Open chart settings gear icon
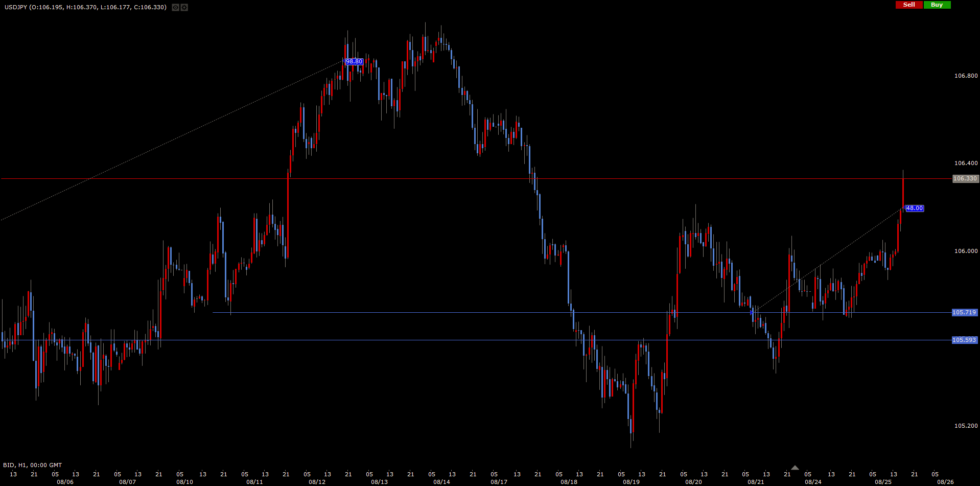Image resolution: width=980 pixels, height=486 pixels. click(x=184, y=8)
